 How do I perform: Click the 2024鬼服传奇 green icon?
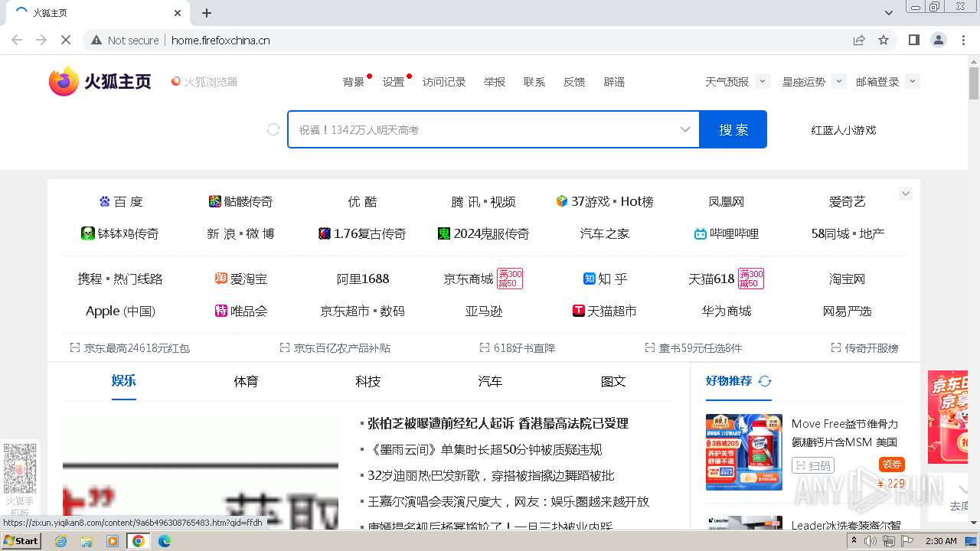click(444, 233)
